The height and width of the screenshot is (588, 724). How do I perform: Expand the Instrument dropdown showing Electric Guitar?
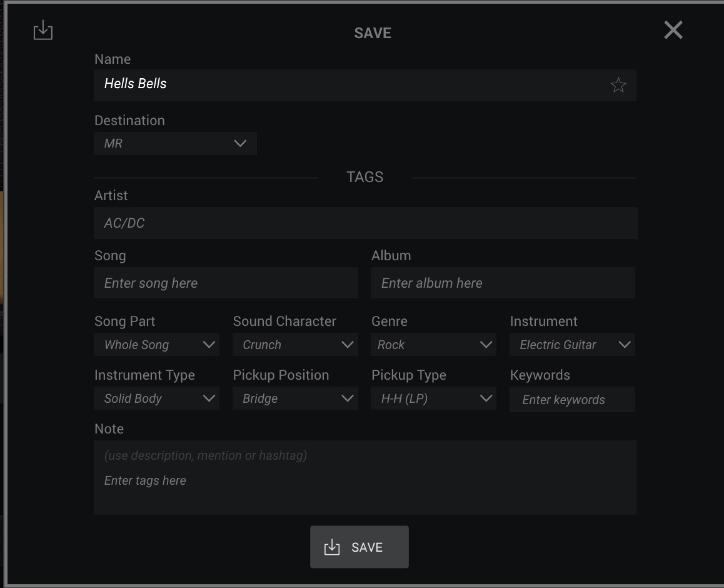[572, 345]
